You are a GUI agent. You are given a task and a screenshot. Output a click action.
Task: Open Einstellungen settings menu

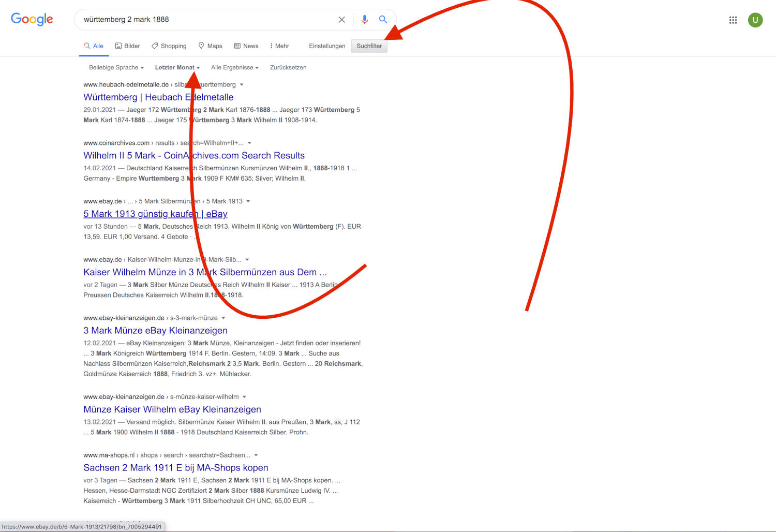(327, 46)
